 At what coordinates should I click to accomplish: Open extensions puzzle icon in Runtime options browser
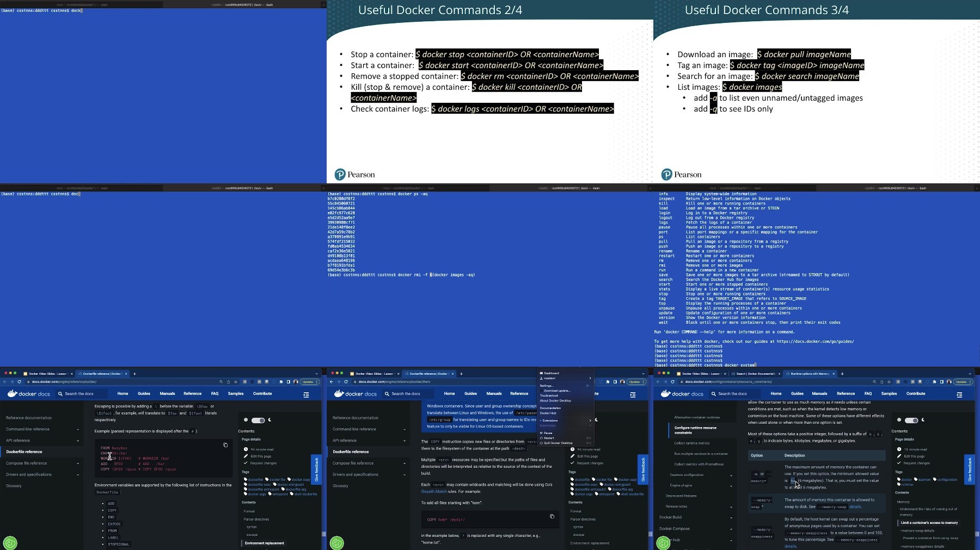(934, 381)
